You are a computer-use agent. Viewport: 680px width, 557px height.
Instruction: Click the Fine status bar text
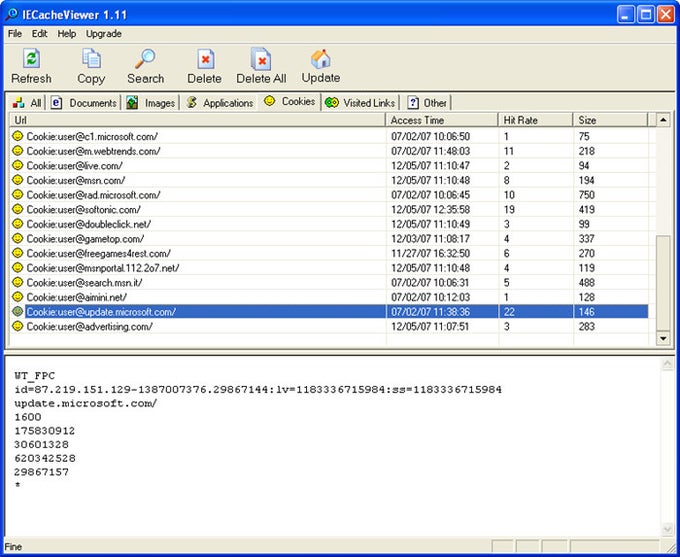point(13,547)
